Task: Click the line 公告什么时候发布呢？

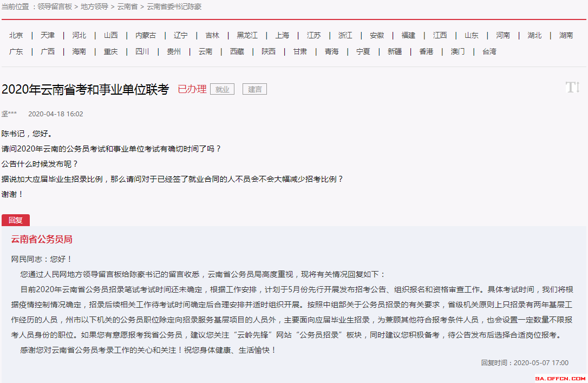Action: tap(40, 164)
